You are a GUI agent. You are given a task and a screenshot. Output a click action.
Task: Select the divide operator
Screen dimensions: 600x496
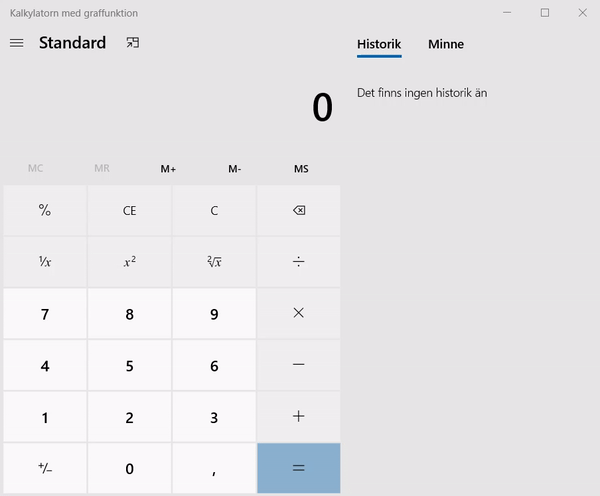point(298,262)
